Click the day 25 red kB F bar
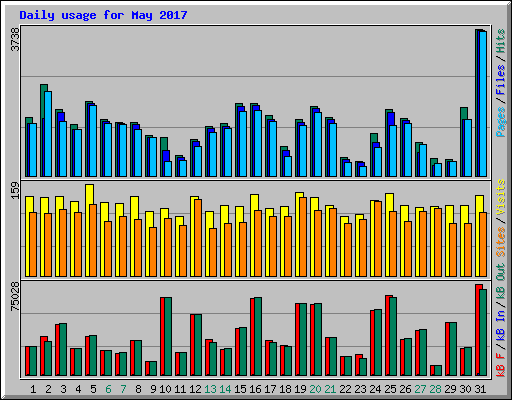Viewport: 512px width, 400px height. (387, 335)
